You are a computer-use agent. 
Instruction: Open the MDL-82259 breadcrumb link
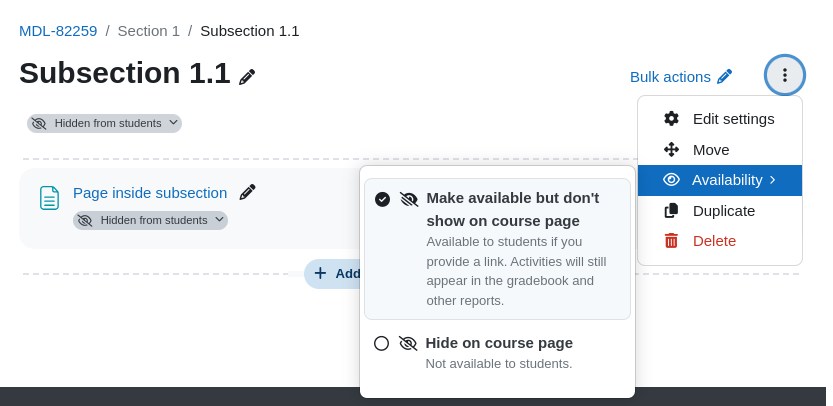[x=58, y=31]
